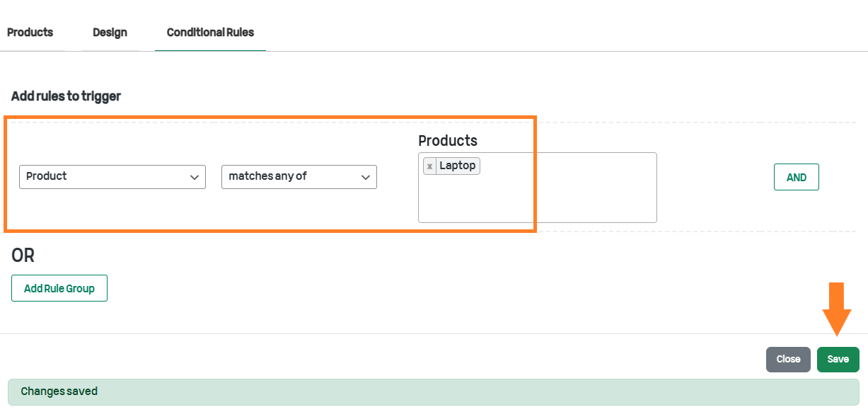868x412 pixels.
Task: Click the chevron arrow on matches any of
Action: (366, 178)
